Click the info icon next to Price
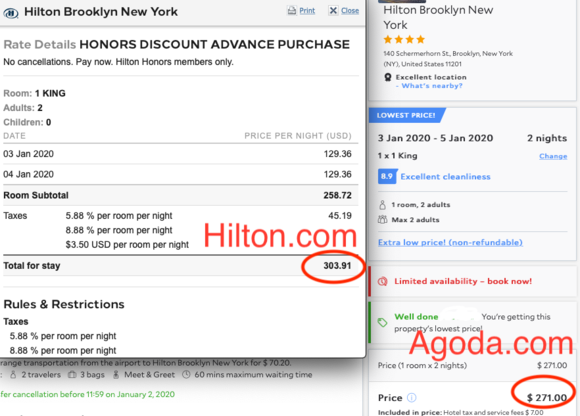The width and height of the screenshot is (580, 416). pos(412,398)
